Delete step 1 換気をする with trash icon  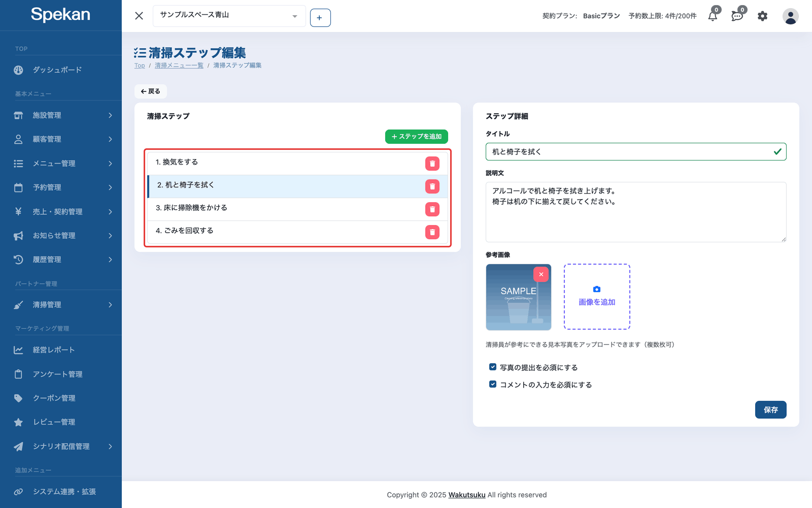[x=432, y=164]
